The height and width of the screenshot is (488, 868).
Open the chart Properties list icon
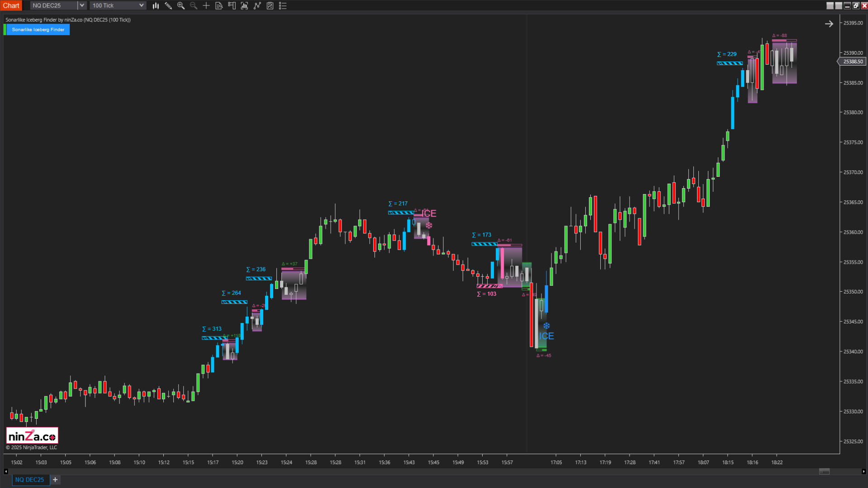283,5
